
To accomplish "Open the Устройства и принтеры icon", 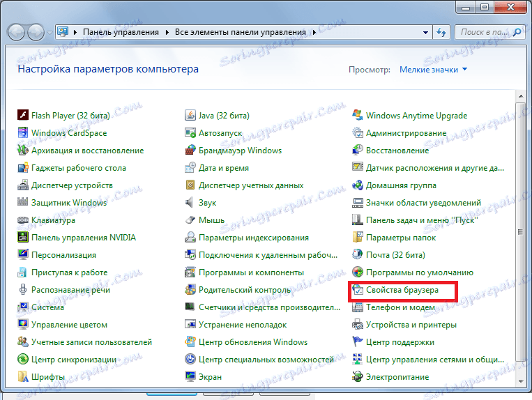I will click(357, 325).
